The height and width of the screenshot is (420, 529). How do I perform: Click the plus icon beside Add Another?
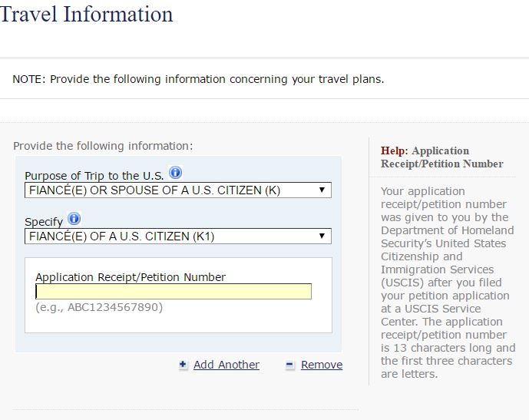point(183,365)
